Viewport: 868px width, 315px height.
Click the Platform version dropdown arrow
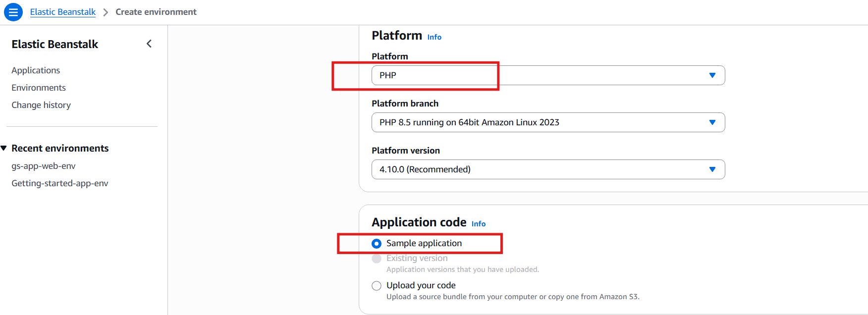click(x=712, y=169)
